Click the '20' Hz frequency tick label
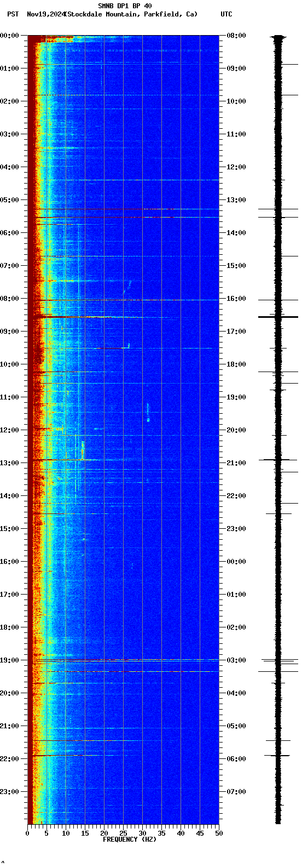The image size is (302, 868). tap(104, 833)
